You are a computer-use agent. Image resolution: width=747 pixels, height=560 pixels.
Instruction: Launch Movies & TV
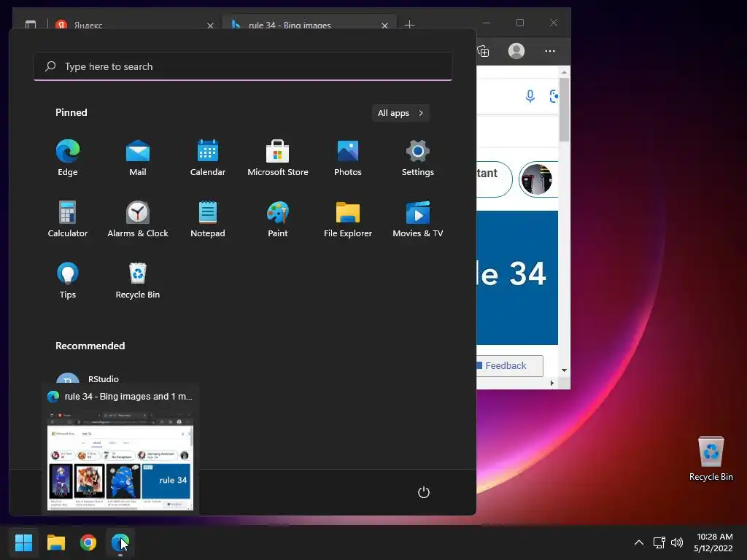point(418,219)
